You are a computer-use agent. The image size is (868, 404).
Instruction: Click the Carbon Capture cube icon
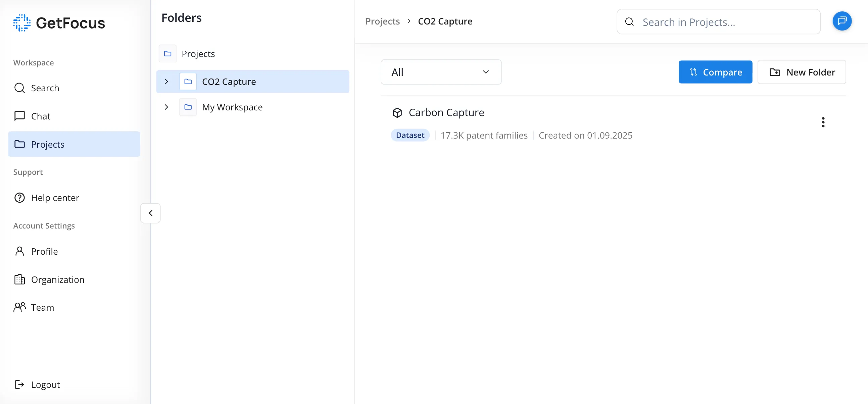click(397, 113)
